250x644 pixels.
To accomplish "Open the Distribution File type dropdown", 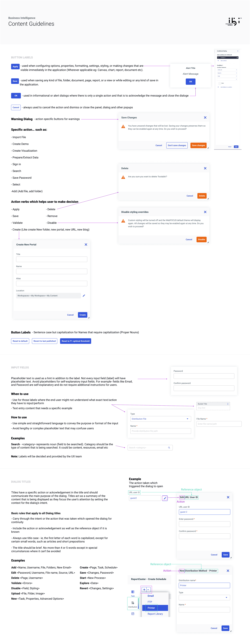I will click(187, 419).
